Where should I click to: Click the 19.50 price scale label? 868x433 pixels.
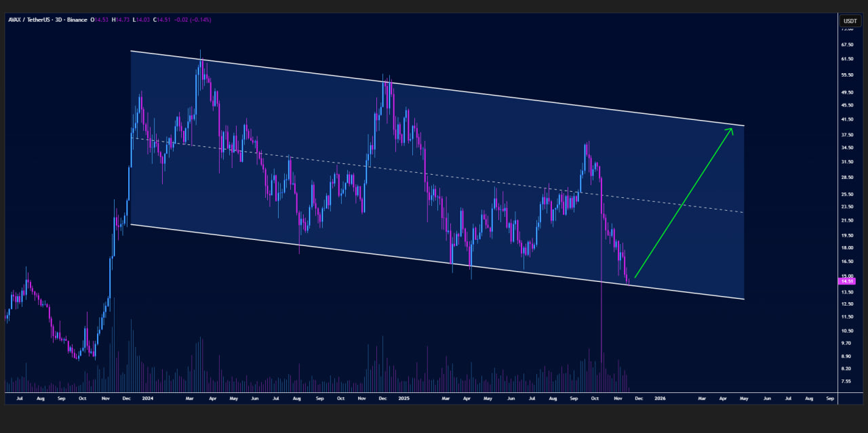pyautogui.click(x=847, y=235)
